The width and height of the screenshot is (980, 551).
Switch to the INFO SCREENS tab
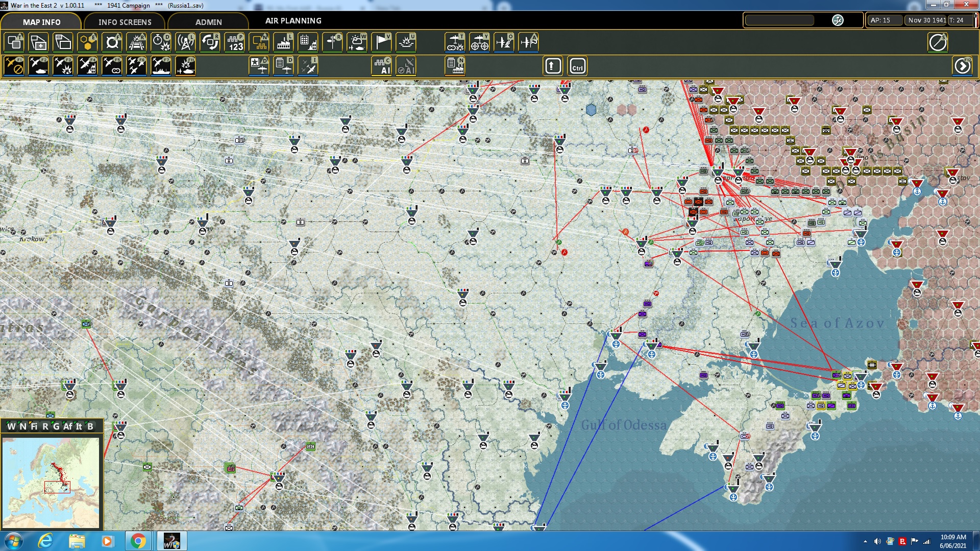[125, 22]
